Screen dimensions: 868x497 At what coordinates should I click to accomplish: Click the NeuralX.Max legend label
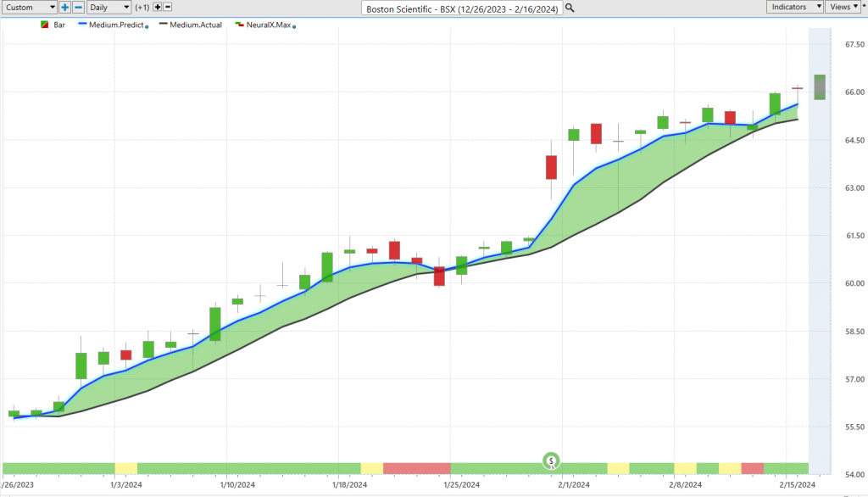point(269,25)
